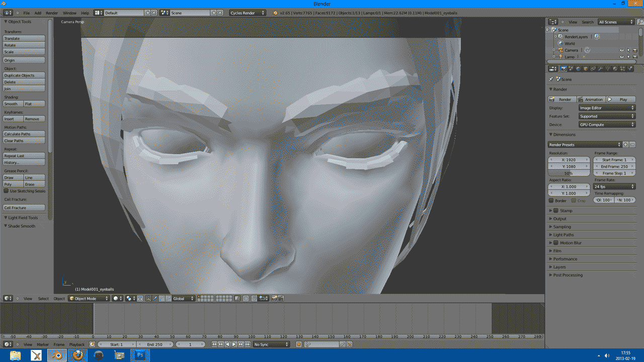Open Firefox from the taskbar
Screen dimensions: 644x362
78,355
